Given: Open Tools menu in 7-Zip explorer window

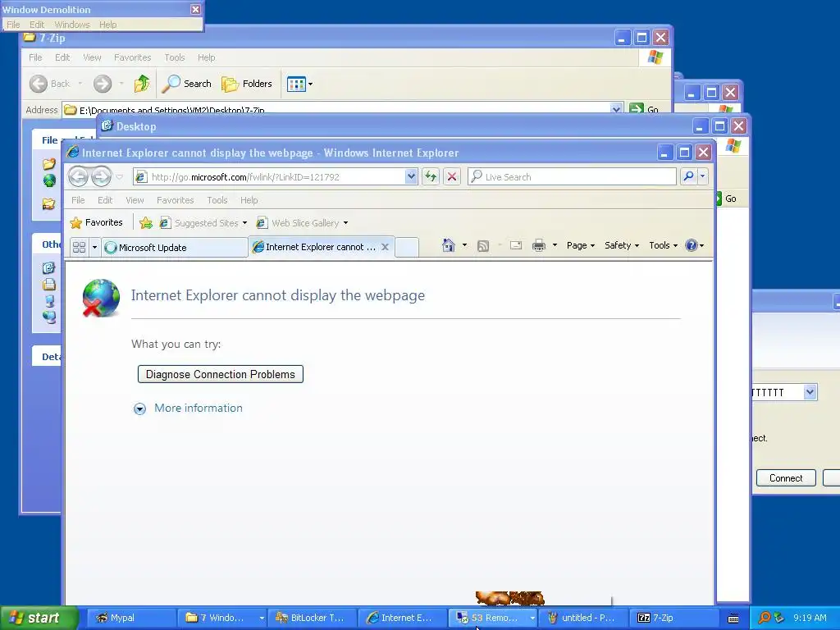Looking at the screenshot, I should point(175,57).
